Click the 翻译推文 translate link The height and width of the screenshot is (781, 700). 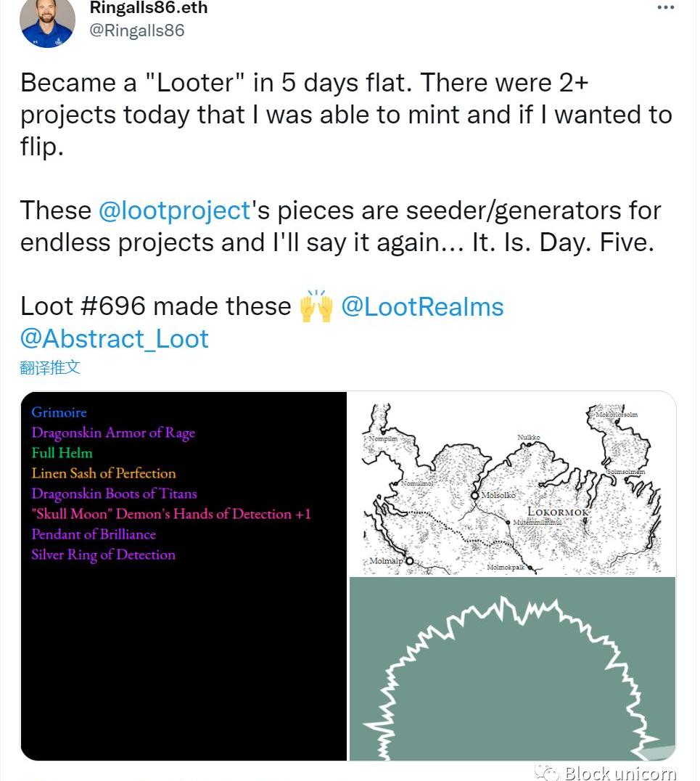(50, 367)
